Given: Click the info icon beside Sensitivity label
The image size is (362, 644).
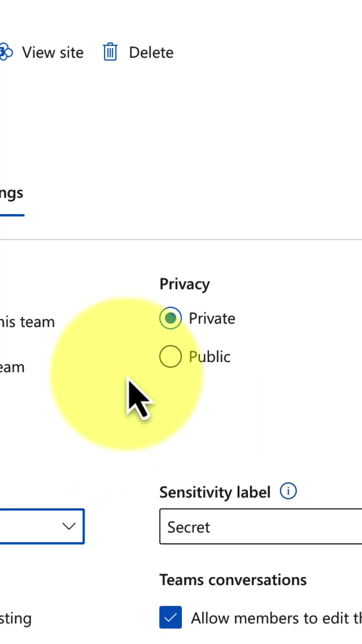Looking at the screenshot, I should point(288,491).
